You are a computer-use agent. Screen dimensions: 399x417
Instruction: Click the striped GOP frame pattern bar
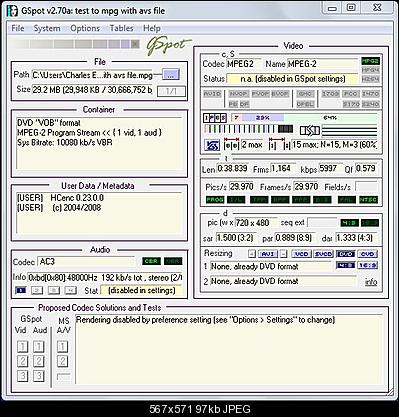point(249,129)
